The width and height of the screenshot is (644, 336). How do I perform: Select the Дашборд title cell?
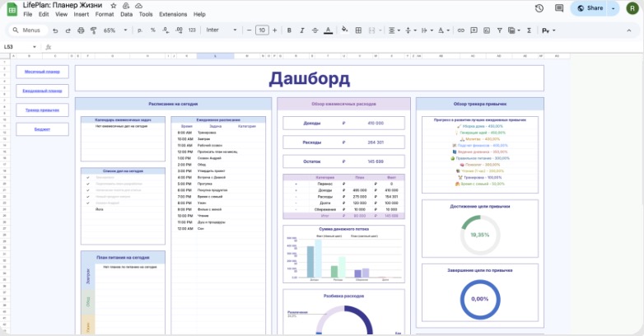click(310, 78)
